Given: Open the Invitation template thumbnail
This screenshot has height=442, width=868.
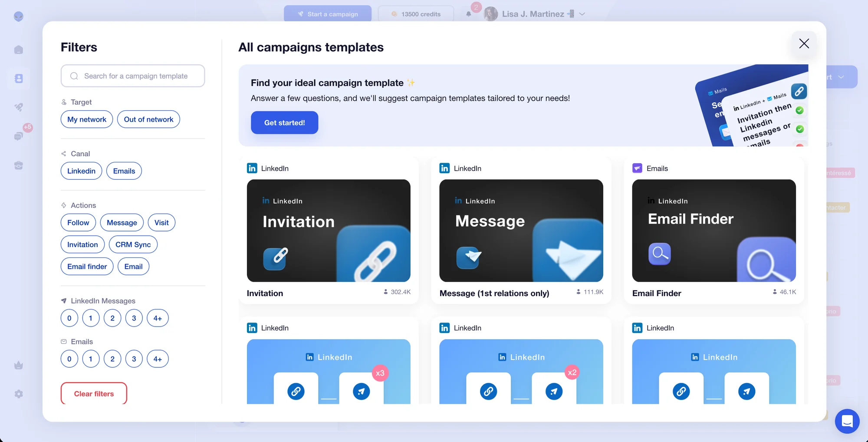Looking at the screenshot, I should click(x=329, y=231).
